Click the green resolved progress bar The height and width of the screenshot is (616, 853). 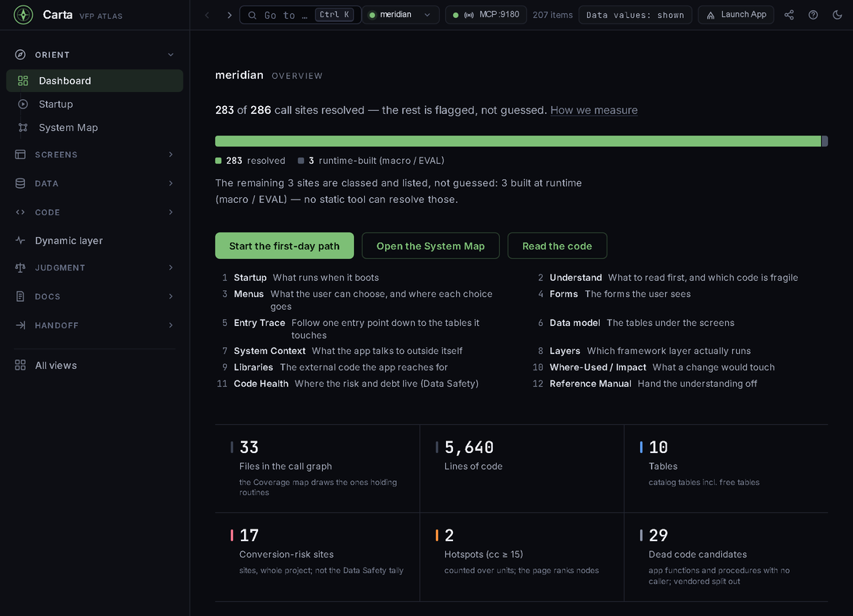(518, 141)
